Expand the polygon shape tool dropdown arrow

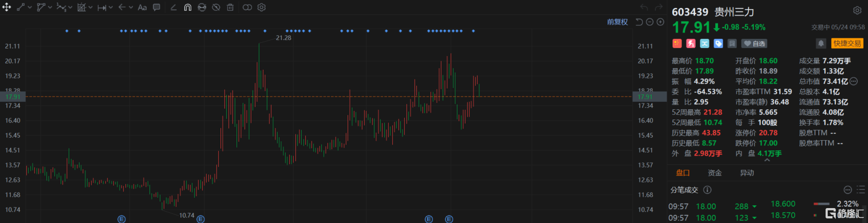coord(50,7)
